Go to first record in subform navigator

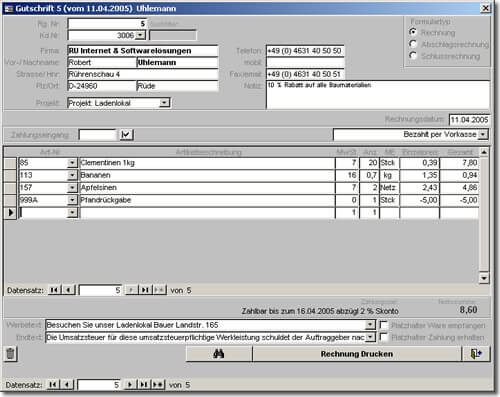point(54,290)
